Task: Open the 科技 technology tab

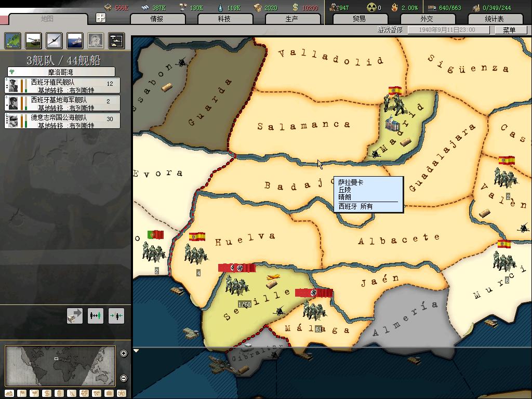Action: tap(224, 19)
